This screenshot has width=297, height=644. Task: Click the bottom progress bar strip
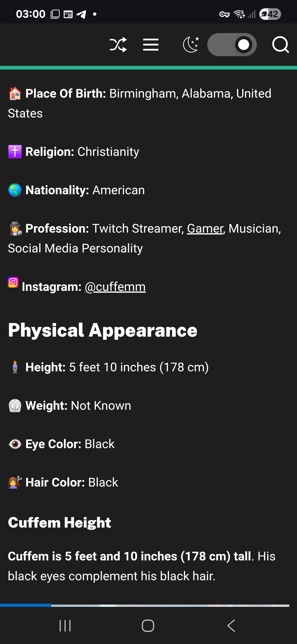click(145, 605)
